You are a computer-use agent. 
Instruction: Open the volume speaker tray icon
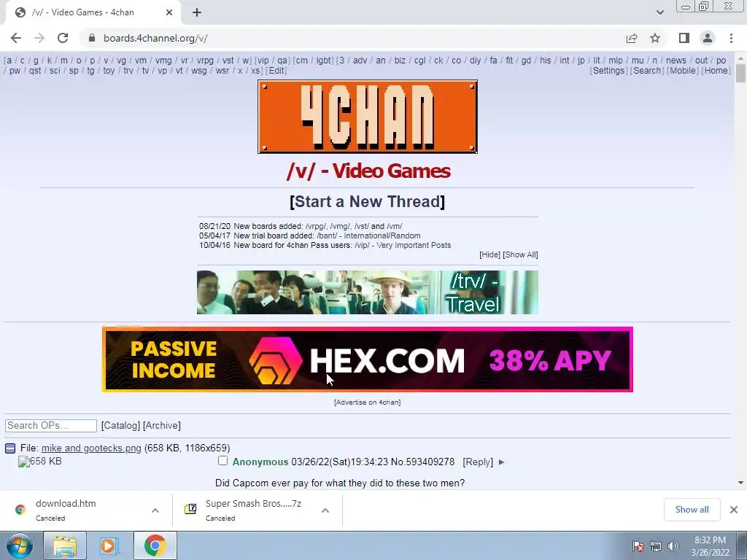[x=673, y=546]
